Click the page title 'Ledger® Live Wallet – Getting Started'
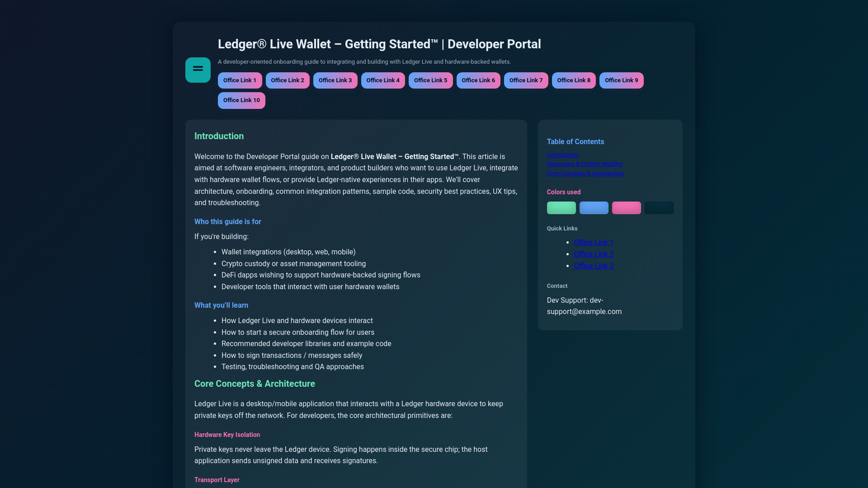The width and height of the screenshot is (868, 488). point(379,44)
